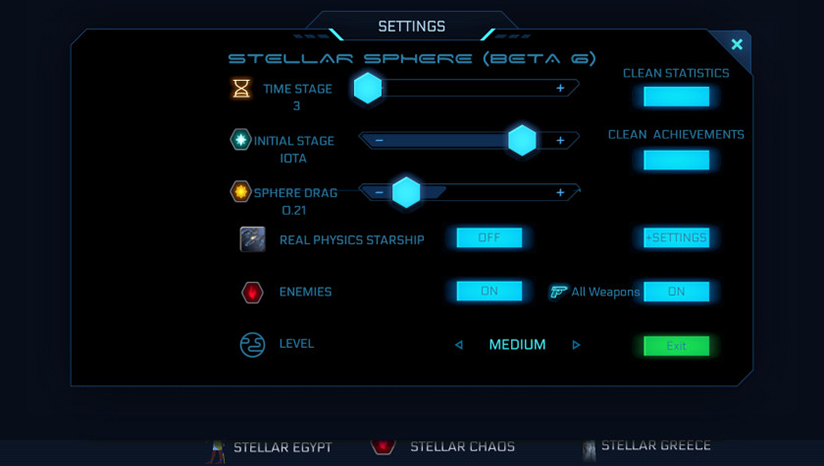Click the hourglass Time Stage icon
The image size is (824, 466).
pyautogui.click(x=241, y=88)
